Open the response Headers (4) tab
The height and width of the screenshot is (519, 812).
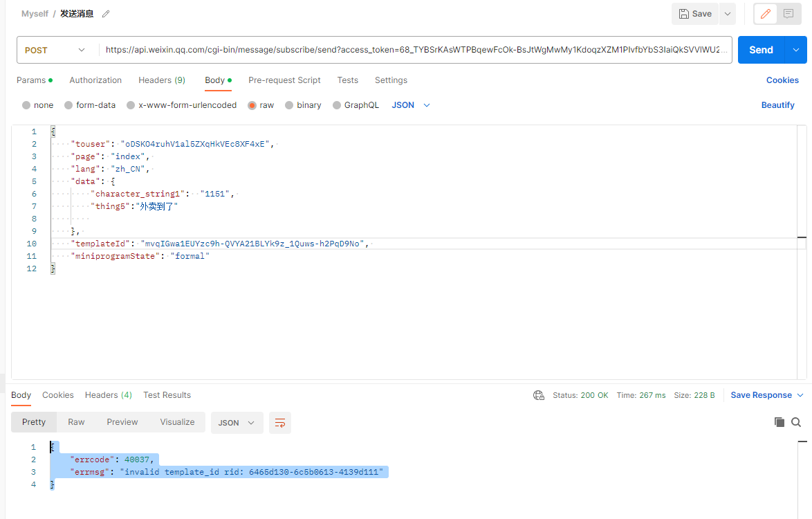[108, 395]
